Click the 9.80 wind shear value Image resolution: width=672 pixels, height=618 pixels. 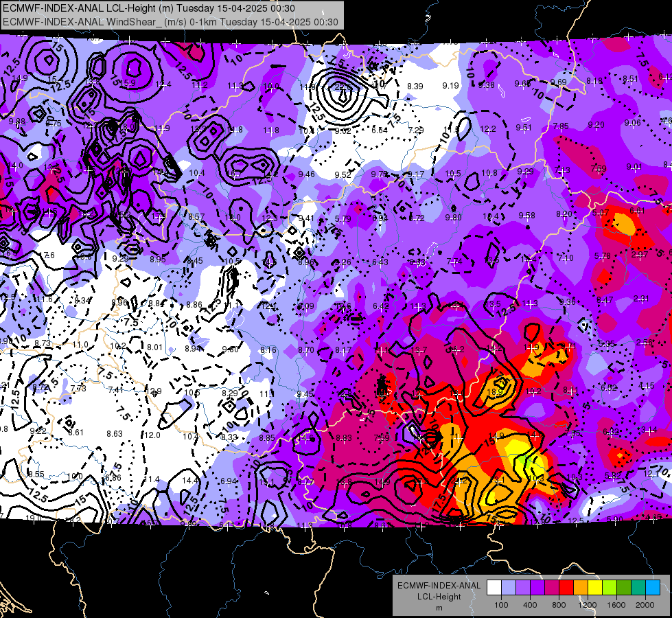pos(454,218)
